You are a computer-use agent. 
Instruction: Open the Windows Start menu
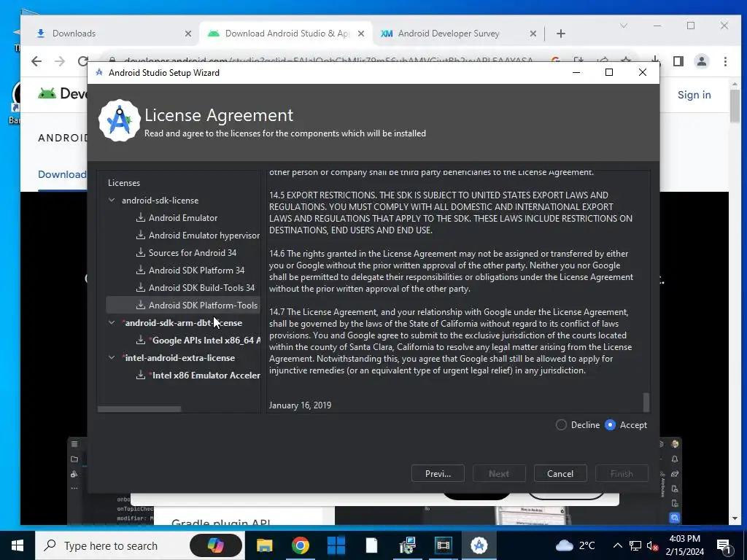(x=18, y=545)
